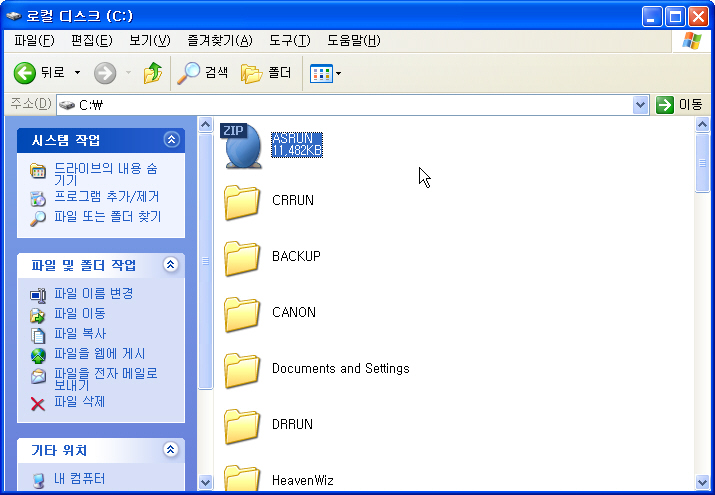Select the ASRUN ZIP file icon
This screenshot has height=495, width=715.
pyautogui.click(x=242, y=146)
